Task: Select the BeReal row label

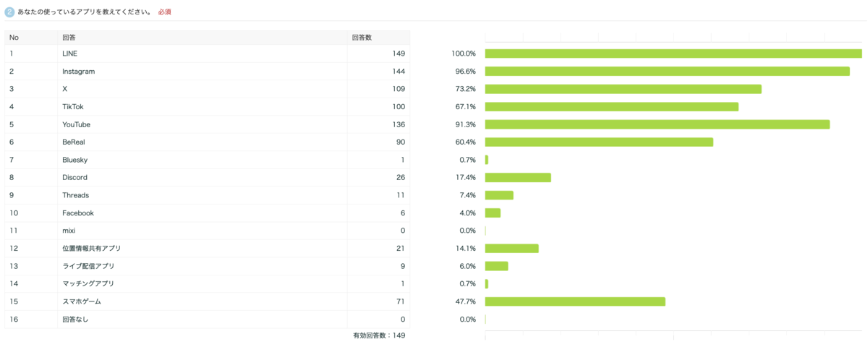Action: (x=74, y=142)
